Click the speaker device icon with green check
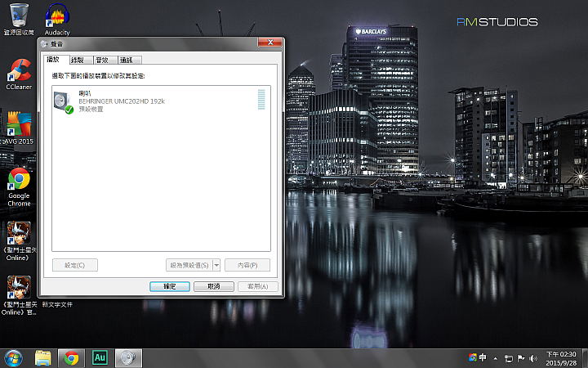The height and width of the screenshot is (368, 588). [63, 102]
